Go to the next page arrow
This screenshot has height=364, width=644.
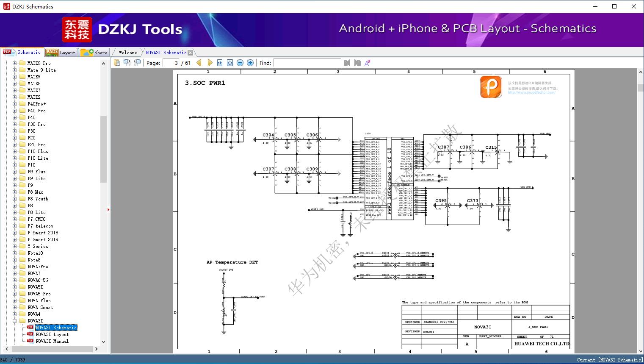210,63
